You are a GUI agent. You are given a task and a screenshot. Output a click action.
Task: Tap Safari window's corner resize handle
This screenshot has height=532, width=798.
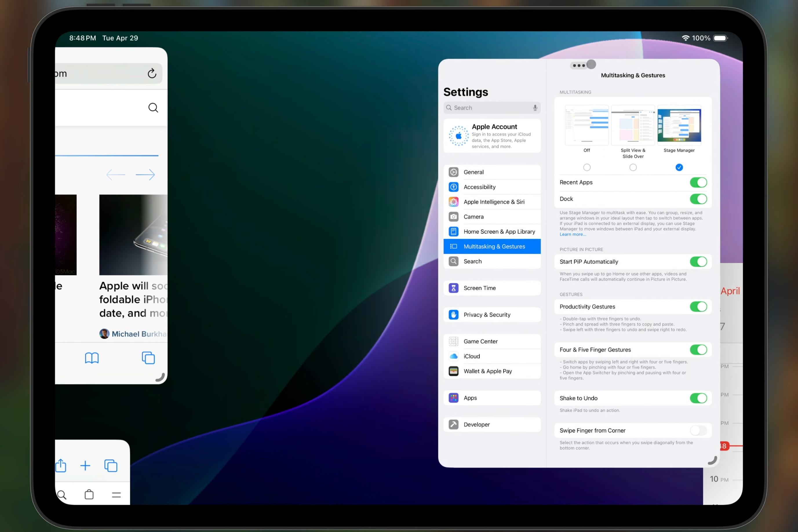(x=161, y=377)
